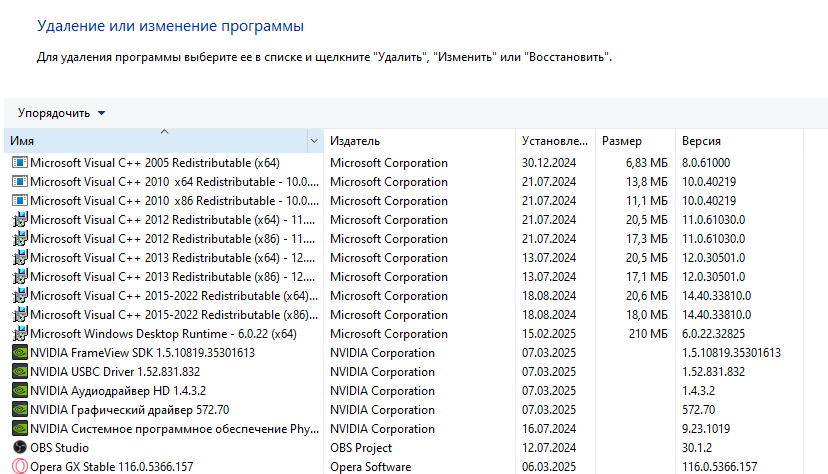The height and width of the screenshot is (474, 828).
Task: Click the install date 15.02.2025 cell
Action: (549, 334)
